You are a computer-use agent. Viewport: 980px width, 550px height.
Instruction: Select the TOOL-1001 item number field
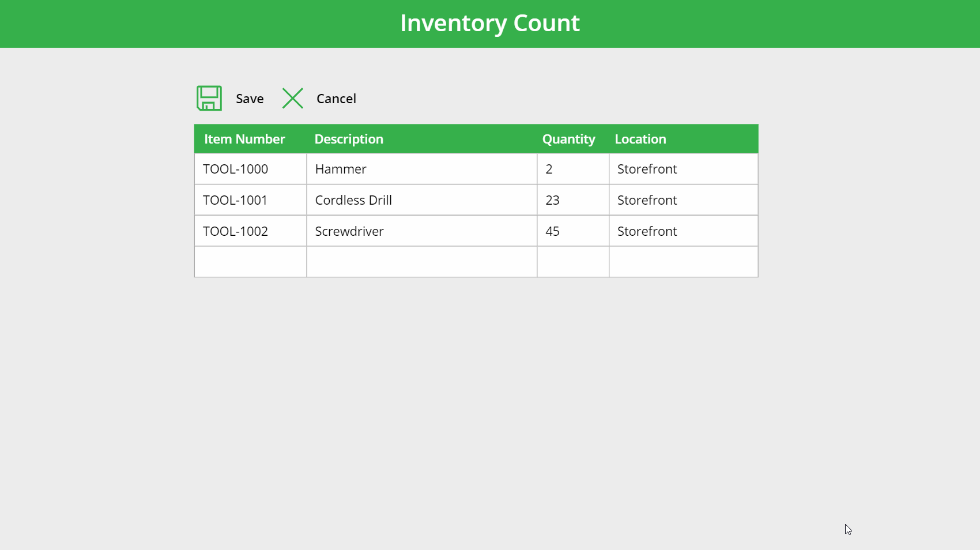pyautogui.click(x=250, y=200)
